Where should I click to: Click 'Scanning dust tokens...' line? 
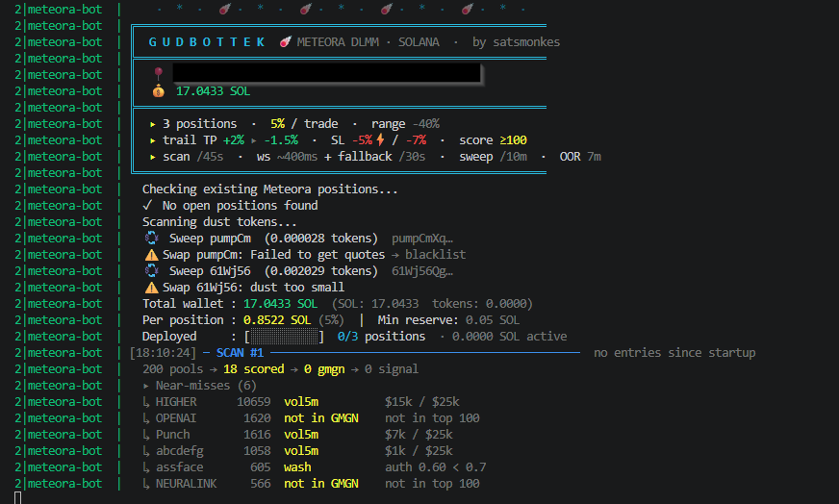pos(219,221)
